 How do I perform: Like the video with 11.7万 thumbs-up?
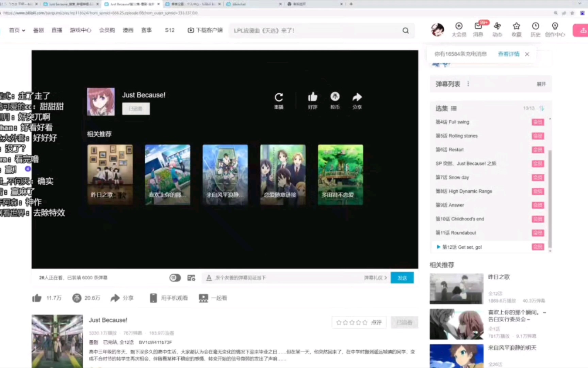click(37, 298)
